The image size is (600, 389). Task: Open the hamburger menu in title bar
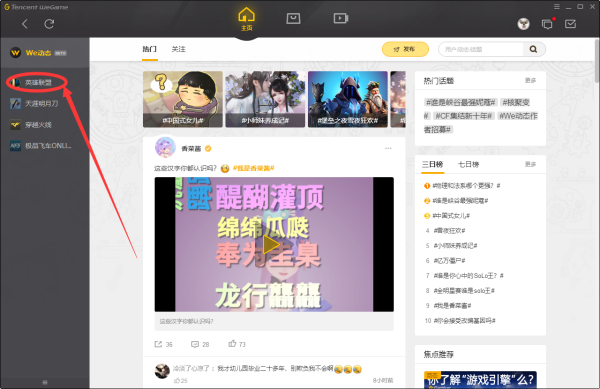tap(557, 7)
